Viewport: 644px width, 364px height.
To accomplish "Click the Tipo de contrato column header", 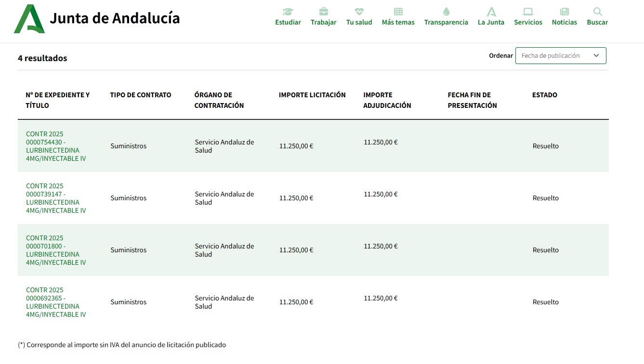I will (141, 95).
